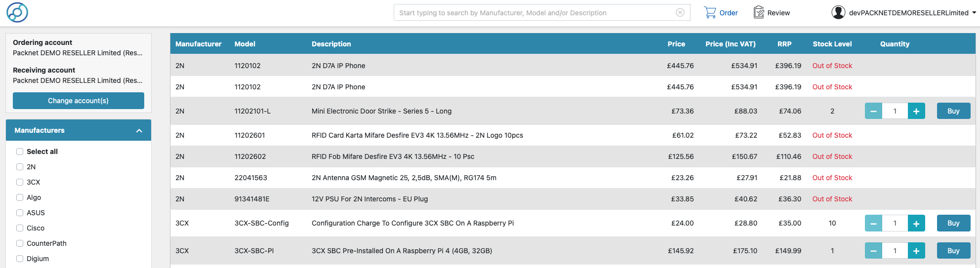Increase quantity for 3CX-SBC-Config
980x268 pixels.
916,223
